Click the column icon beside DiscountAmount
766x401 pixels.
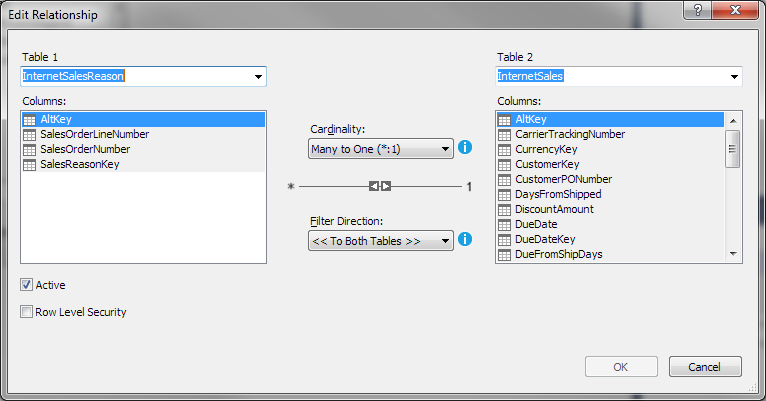(x=504, y=210)
